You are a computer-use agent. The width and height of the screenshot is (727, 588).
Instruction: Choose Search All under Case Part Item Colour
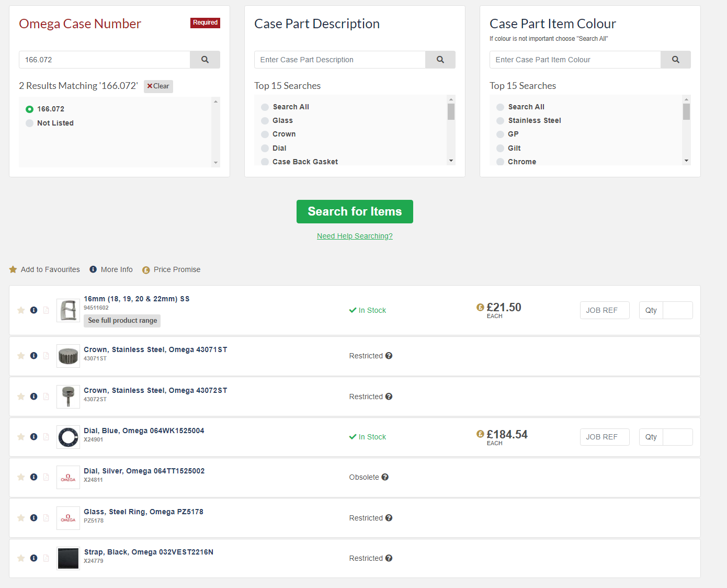501,107
